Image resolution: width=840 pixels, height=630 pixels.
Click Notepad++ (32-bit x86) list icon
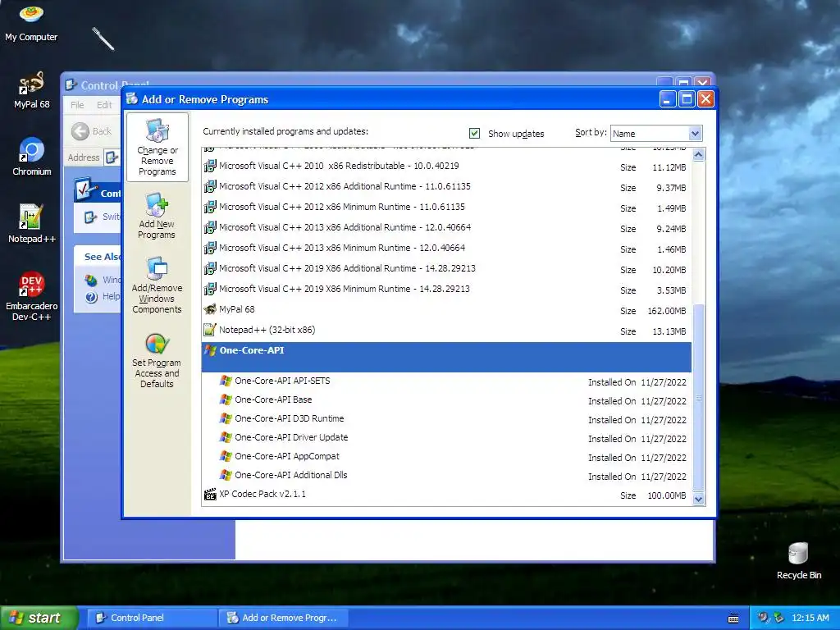pyautogui.click(x=210, y=330)
